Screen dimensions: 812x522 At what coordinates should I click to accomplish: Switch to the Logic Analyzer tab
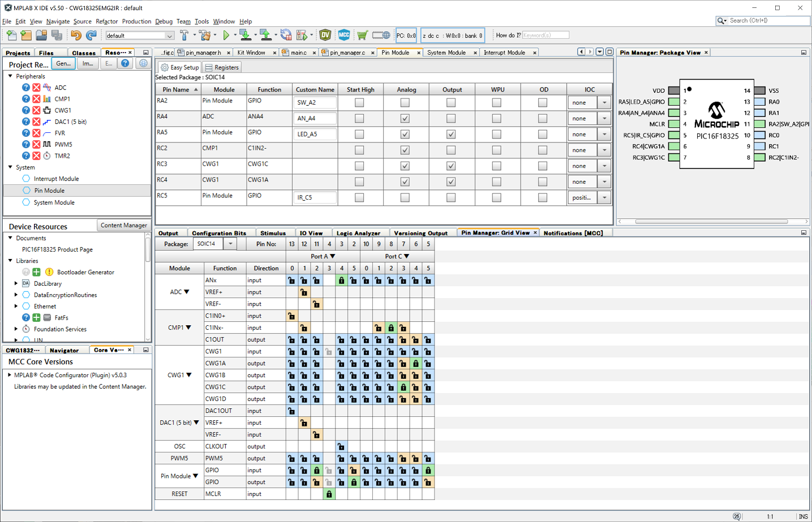tap(358, 233)
